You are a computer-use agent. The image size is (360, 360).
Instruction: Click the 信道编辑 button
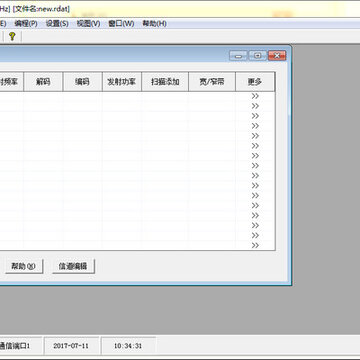tap(73, 266)
